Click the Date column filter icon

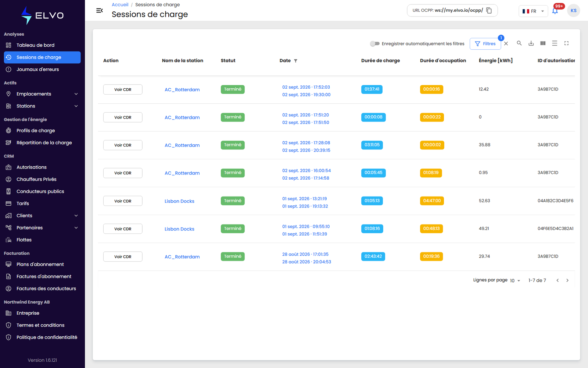295,61
